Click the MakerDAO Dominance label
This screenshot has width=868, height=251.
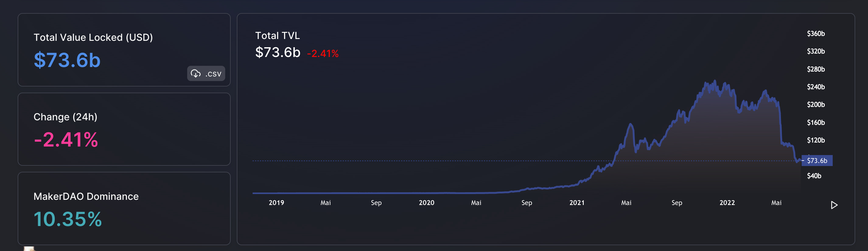click(86, 196)
